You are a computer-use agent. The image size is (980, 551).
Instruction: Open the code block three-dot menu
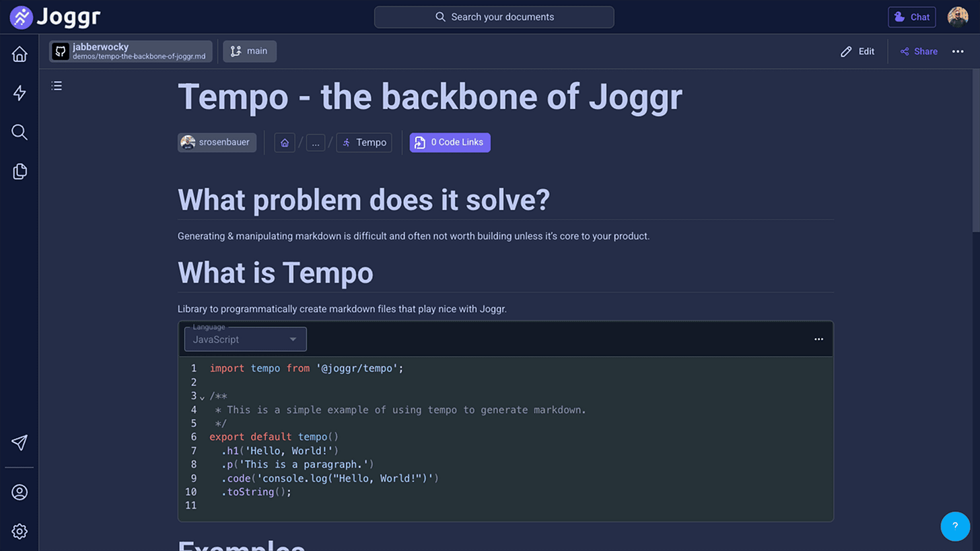pyautogui.click(x=818, y=339)
